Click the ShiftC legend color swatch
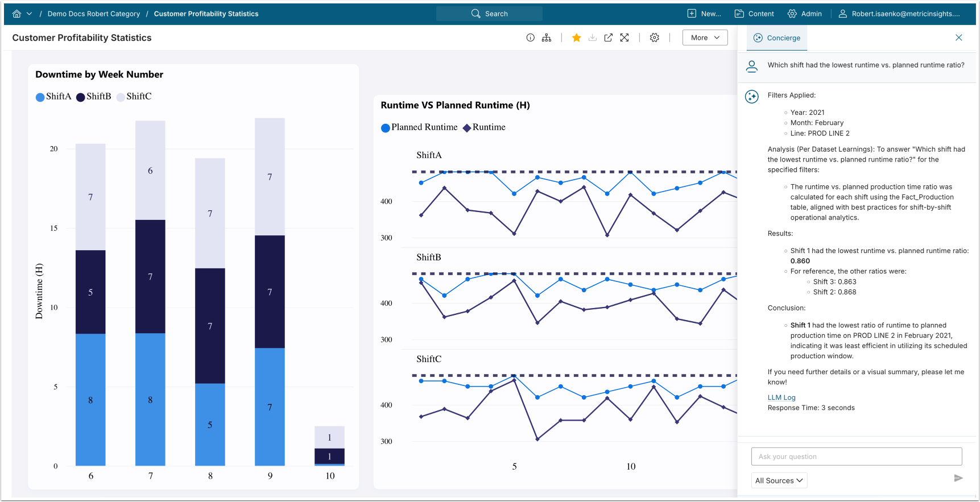Image resolution: width=980 pixels, height=502 pixels. tap(121, 97)
